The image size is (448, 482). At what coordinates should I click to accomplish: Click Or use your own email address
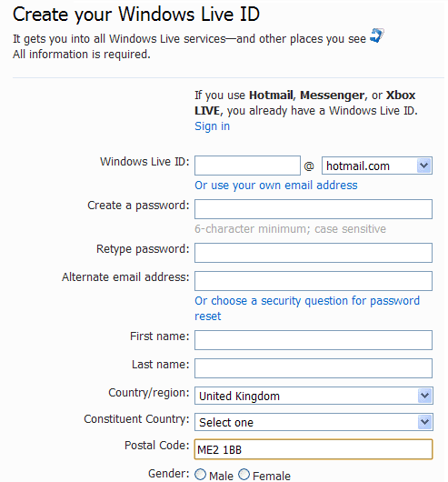[276, 186]
